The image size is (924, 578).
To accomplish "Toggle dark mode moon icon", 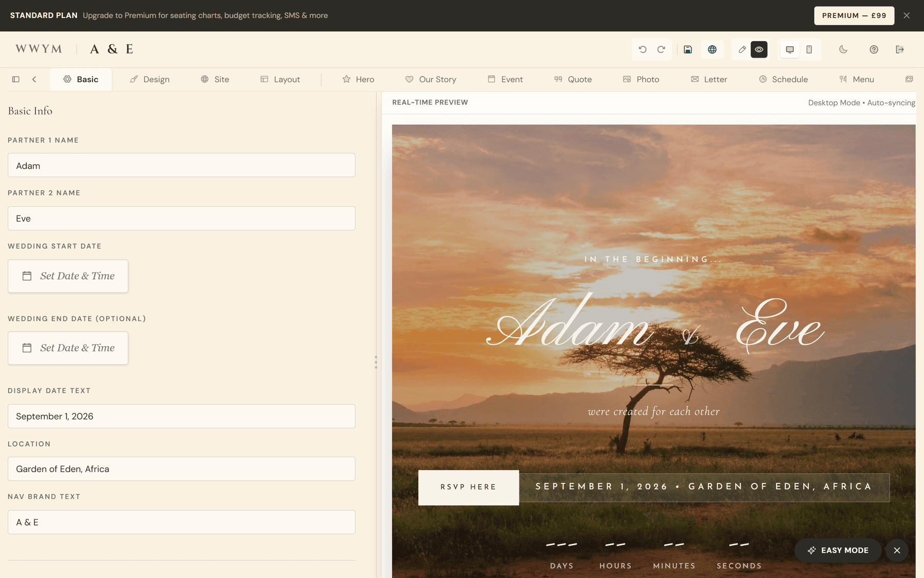I will [x=843, y=49].
